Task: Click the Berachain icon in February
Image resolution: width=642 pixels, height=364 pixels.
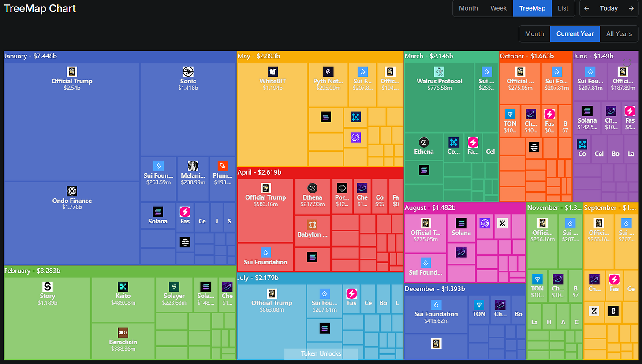Action: tap(123, 333)
